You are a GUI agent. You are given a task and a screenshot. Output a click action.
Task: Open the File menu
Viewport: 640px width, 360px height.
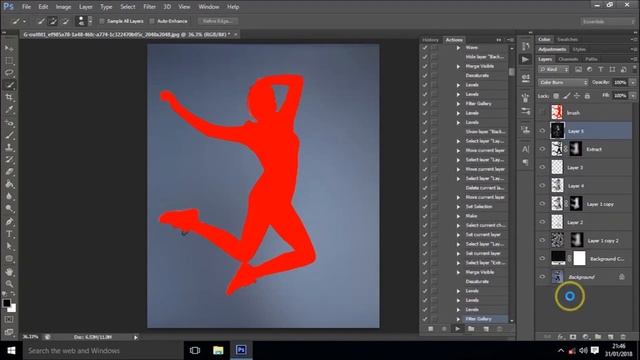pos(26,7)
